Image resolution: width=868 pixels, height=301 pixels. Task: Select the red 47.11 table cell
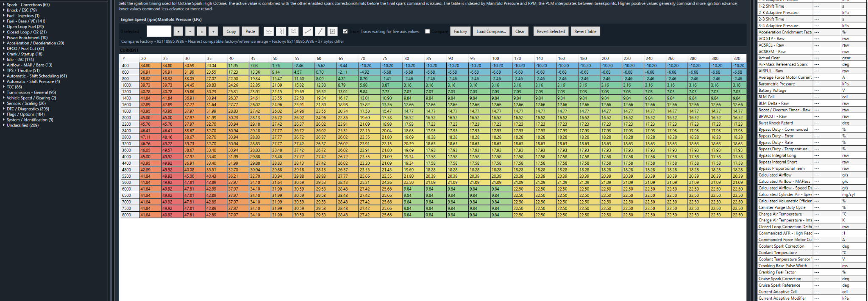click(x=150, y=137)
